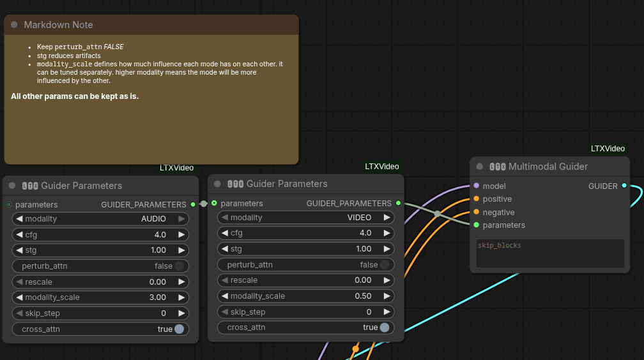Click the negative input socket on Multimodal Guider
The height and width of the screenshot is (360, 644).
coord(477,212)
